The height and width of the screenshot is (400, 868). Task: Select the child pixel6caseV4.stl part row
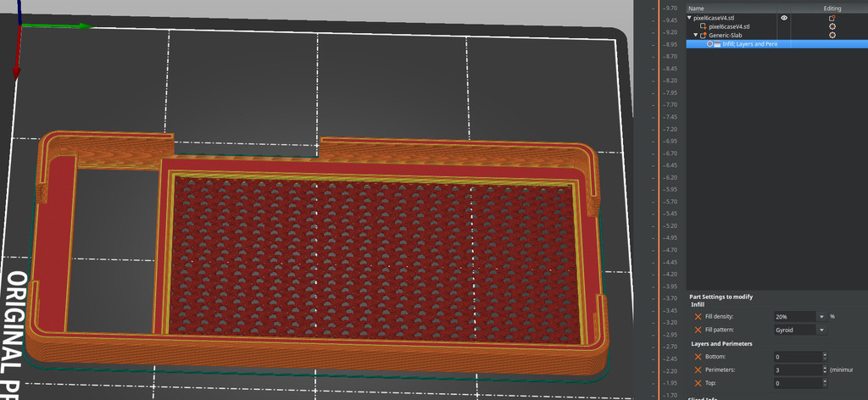click(x=777, y=26)
